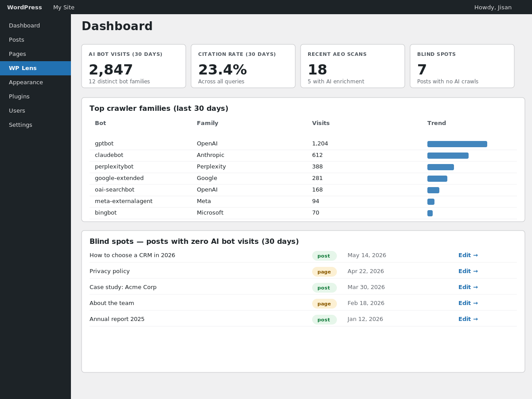Click the AI Bot Visits 2,847 card
The image size is (532, 399).
click(133, 66)
